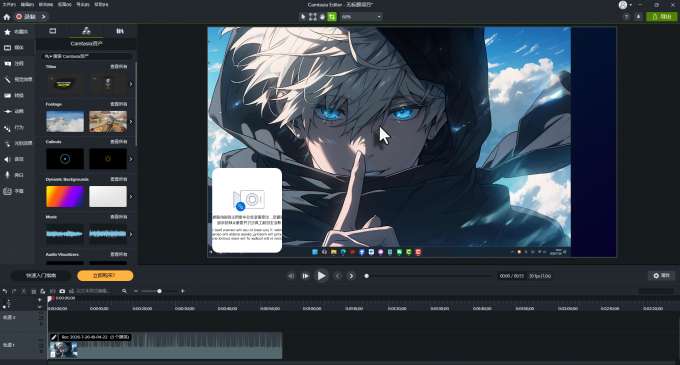Select the clouds Footage thumbnail

(x=65, y=121)
